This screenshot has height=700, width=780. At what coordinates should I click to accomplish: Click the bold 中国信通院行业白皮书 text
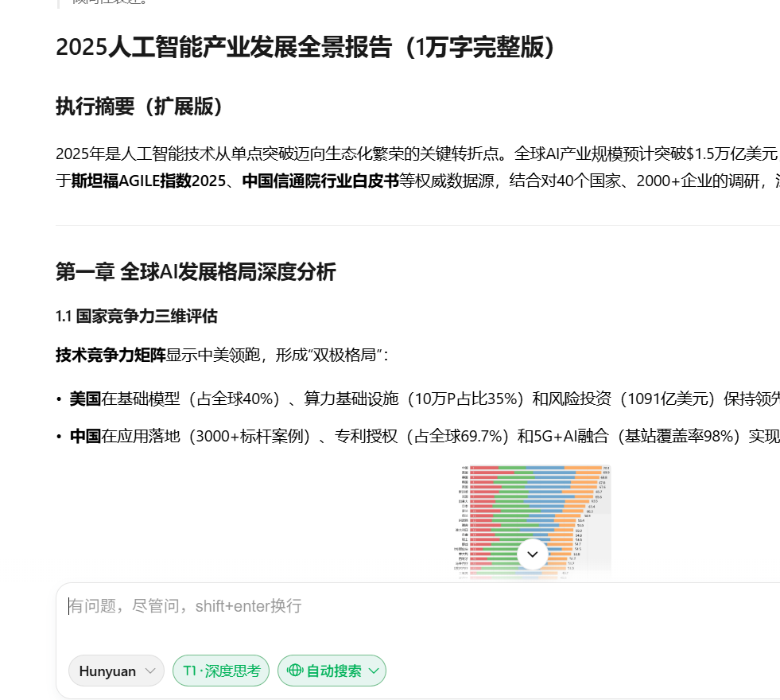click(320, 181)
